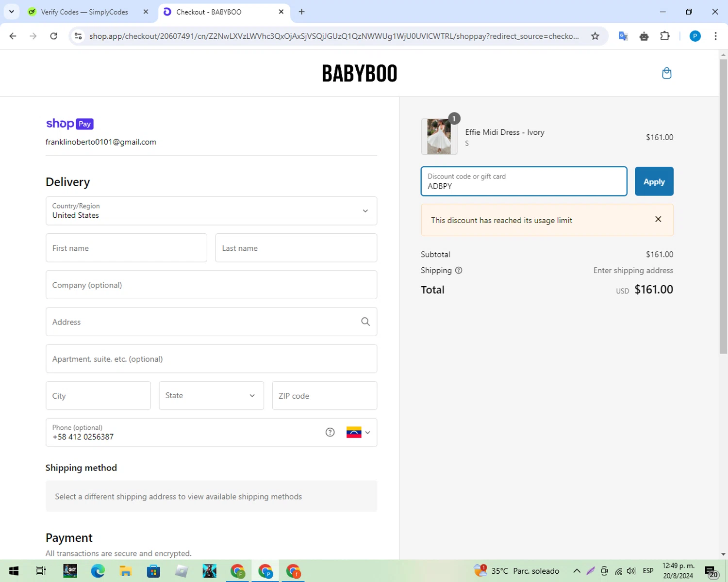Click the address search magnifier icon
The image size is (728, 582).
365,322
